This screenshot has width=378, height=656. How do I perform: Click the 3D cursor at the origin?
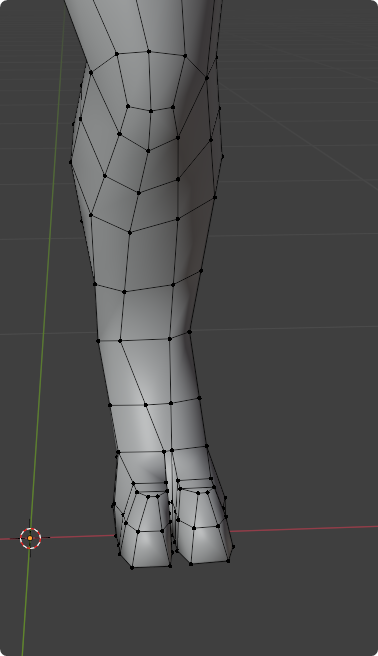click(x=30, y=538)
